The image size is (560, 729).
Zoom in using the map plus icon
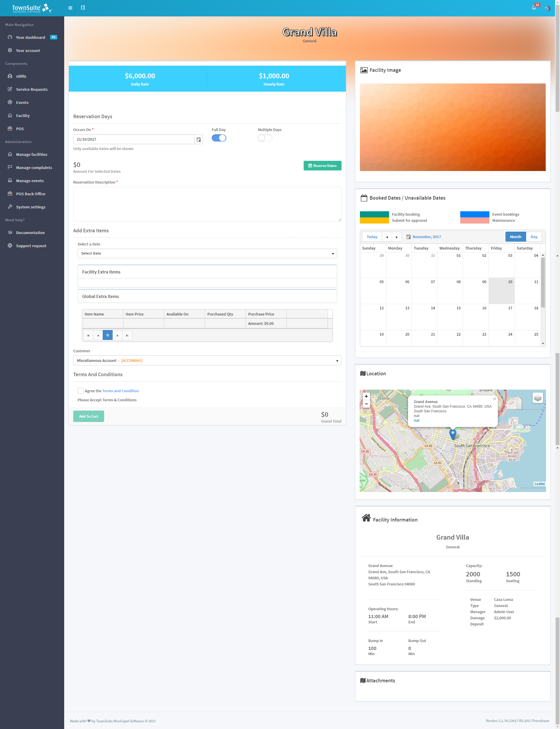pyautogui.click(x=366, y=396)
